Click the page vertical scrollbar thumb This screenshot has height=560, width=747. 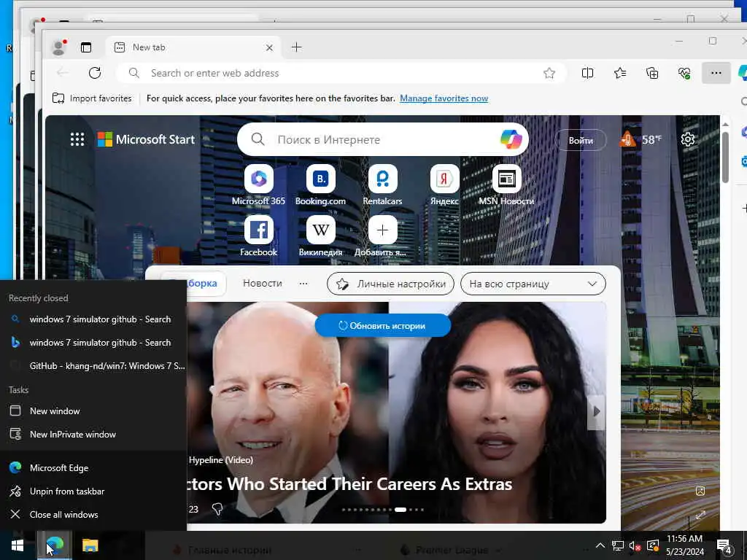pyautogui.click(x=725, y=157)
